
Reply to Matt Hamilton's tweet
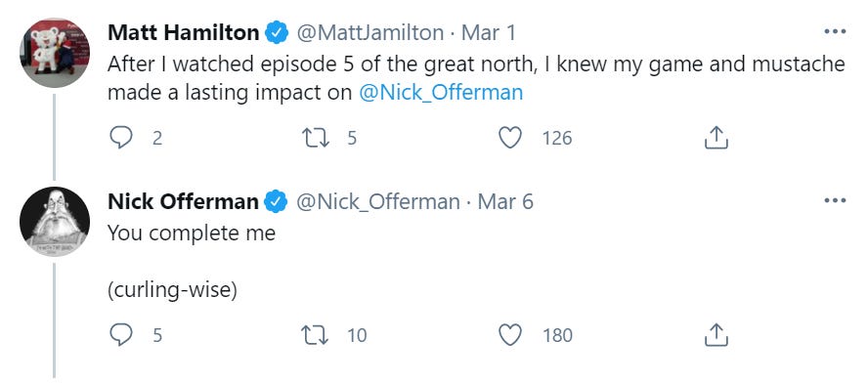(x=120, y=137)
